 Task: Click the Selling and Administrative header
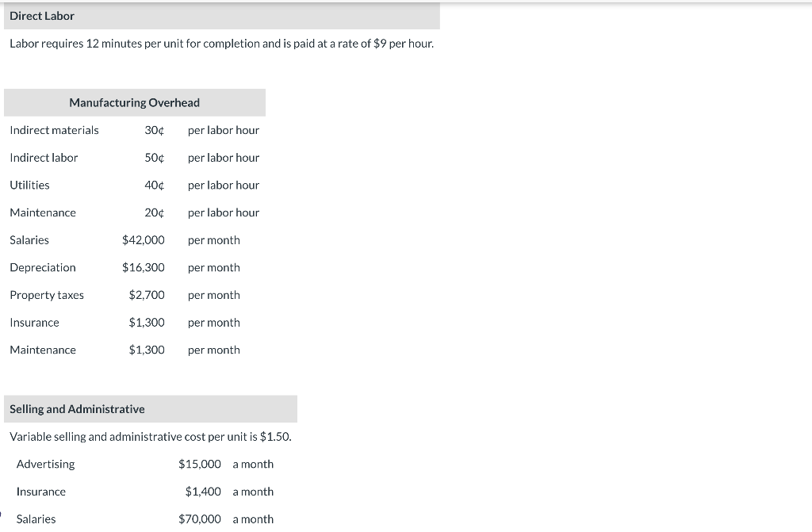pos(151,409)
